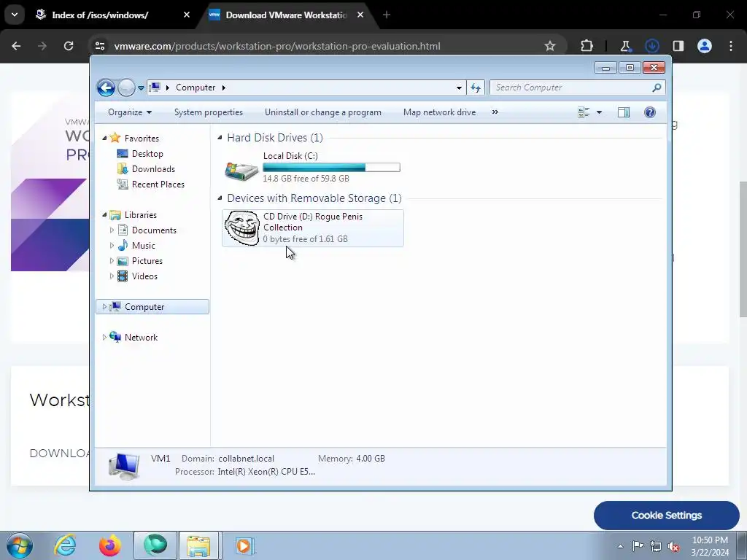
Task: Change your view icon button
Action: (x=584, y=112)
